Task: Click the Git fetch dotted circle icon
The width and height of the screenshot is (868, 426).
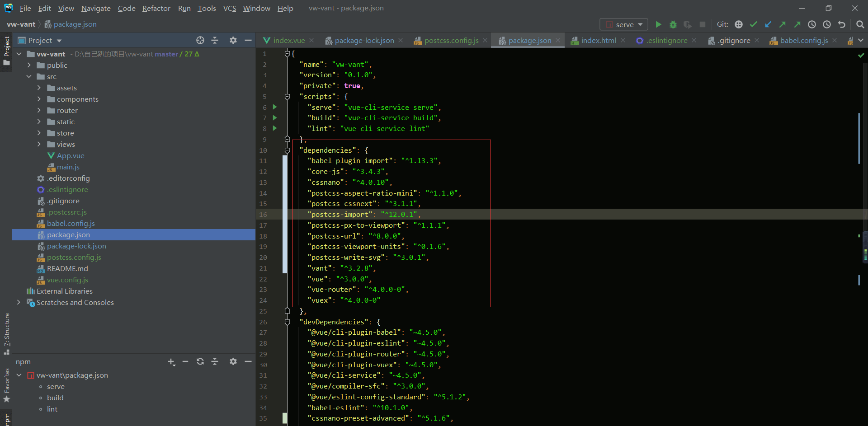Action: pyautogui.click(x=739, y=24)
